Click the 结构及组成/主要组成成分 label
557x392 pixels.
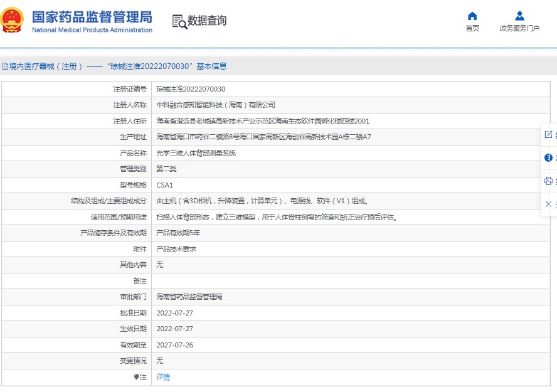[x=109, y=201]
